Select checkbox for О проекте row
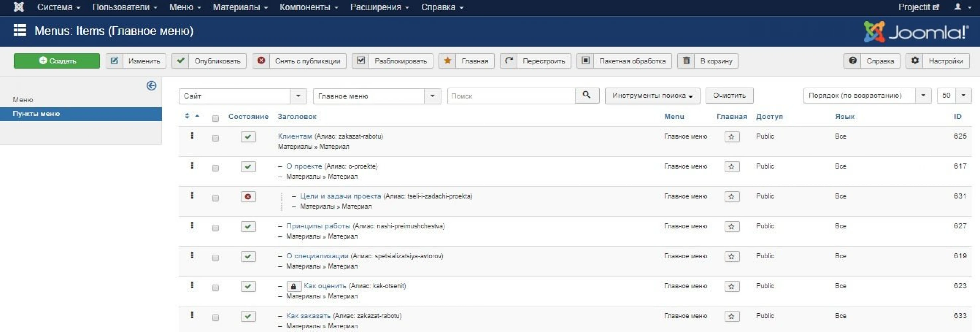980x332 pixels. point(215,168)
